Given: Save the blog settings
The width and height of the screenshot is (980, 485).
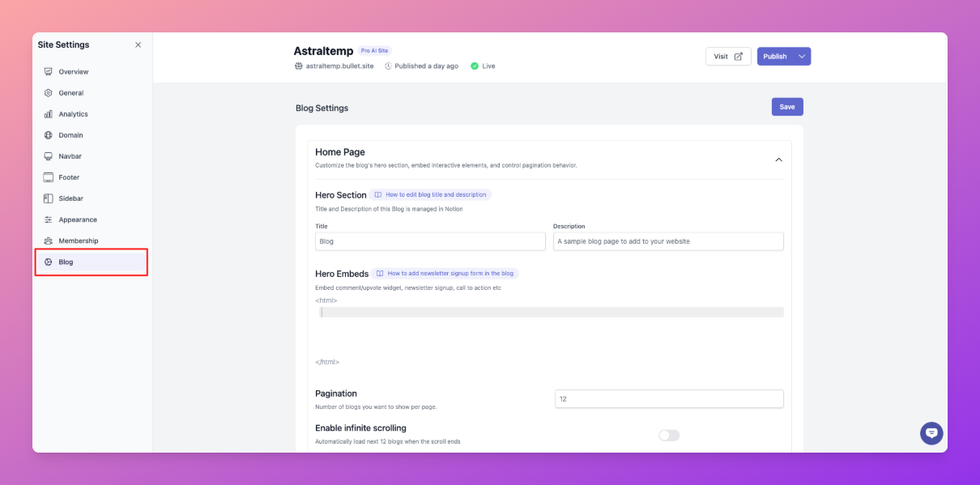Looking at the screenshot, I should pyautogui.click(x=787, y=107).
